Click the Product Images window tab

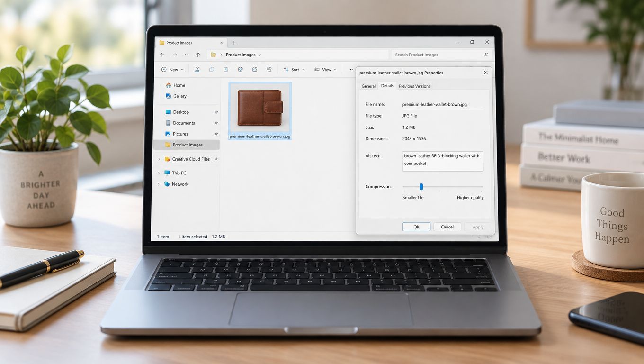coord(191,43)
